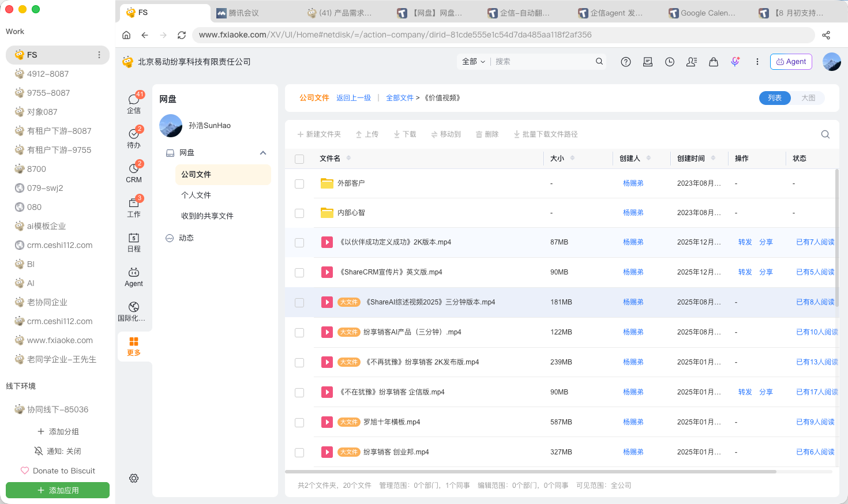The image size is (848, 504).
Task: Open the 全部 search scope dropdown
Action: [474, 62]
